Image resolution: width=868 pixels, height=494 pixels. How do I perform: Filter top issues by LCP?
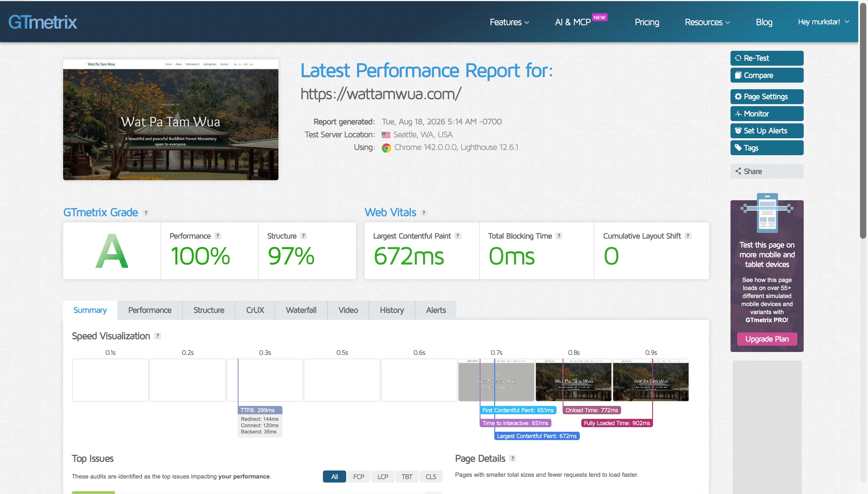pos(383,476)
